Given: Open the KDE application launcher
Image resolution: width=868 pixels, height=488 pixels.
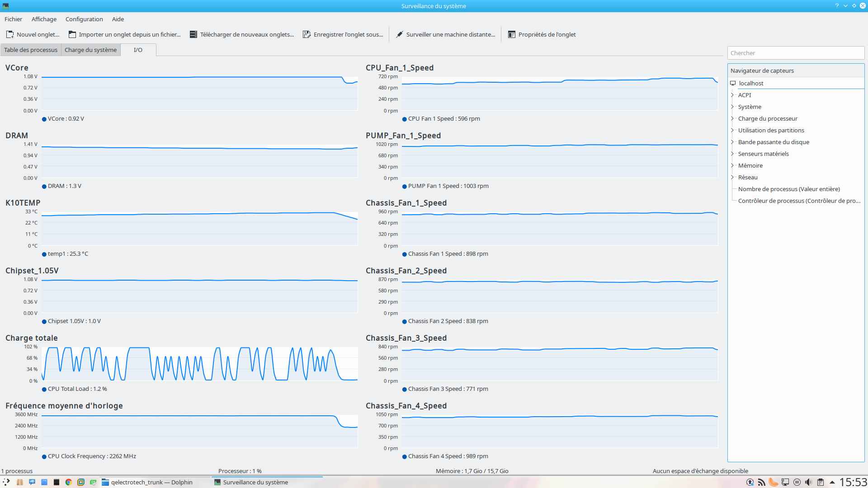Looking at the screenshot, I should click(x=6, y=482).
